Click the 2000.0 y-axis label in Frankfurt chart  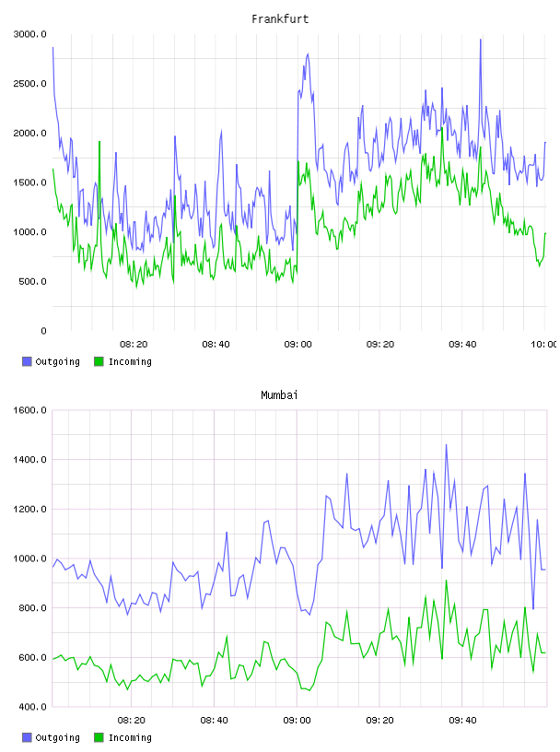(29, 133)
